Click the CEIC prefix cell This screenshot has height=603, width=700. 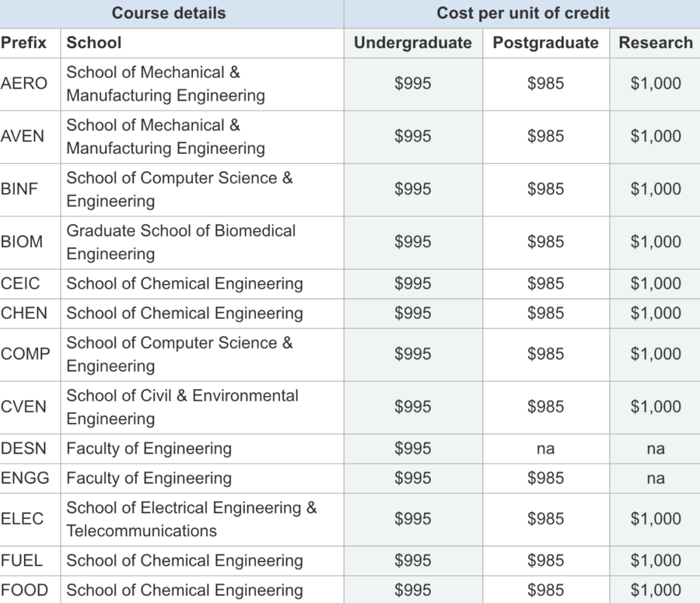[x=20, y=284]
